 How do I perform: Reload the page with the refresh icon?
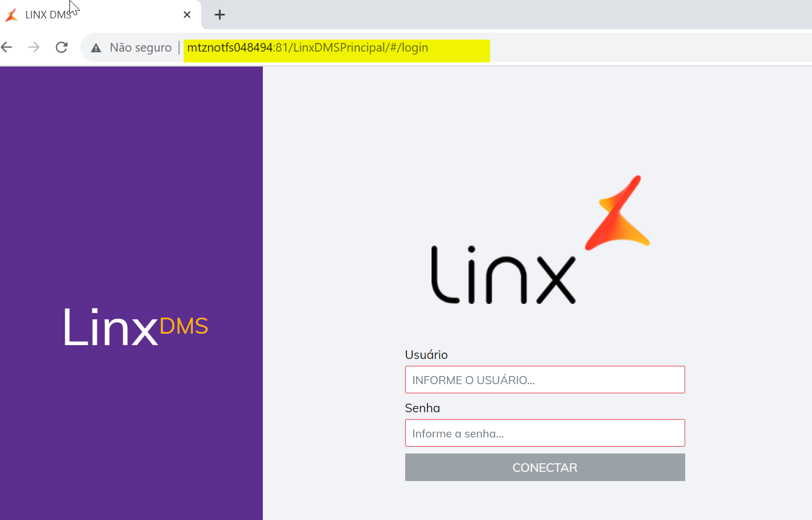[61, 48]
